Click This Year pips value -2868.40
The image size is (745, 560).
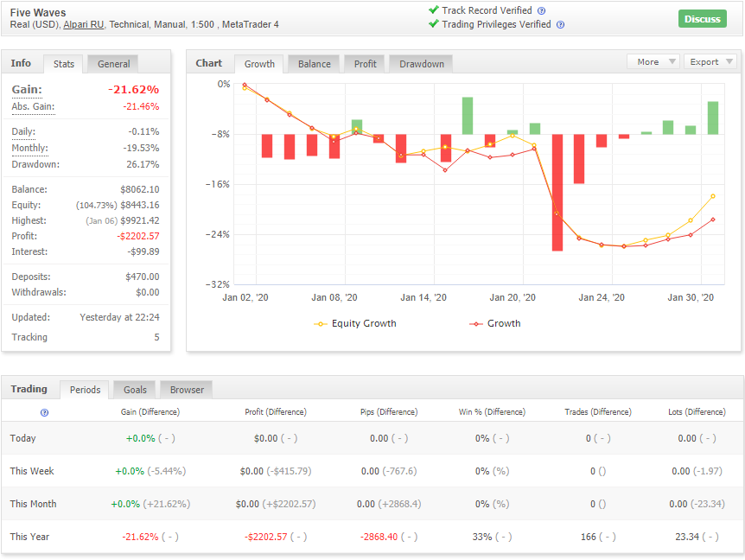click(379, 537)
